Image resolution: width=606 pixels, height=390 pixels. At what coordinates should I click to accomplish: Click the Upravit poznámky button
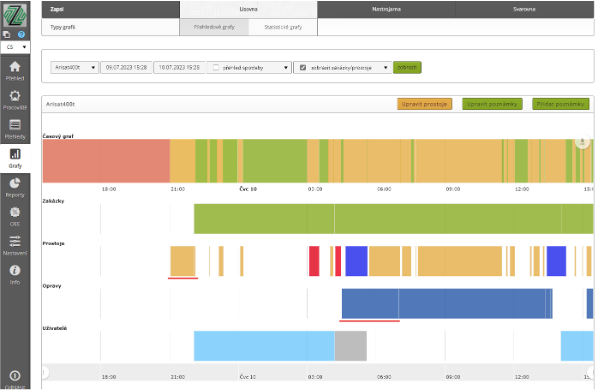click(x=492, y=104)
